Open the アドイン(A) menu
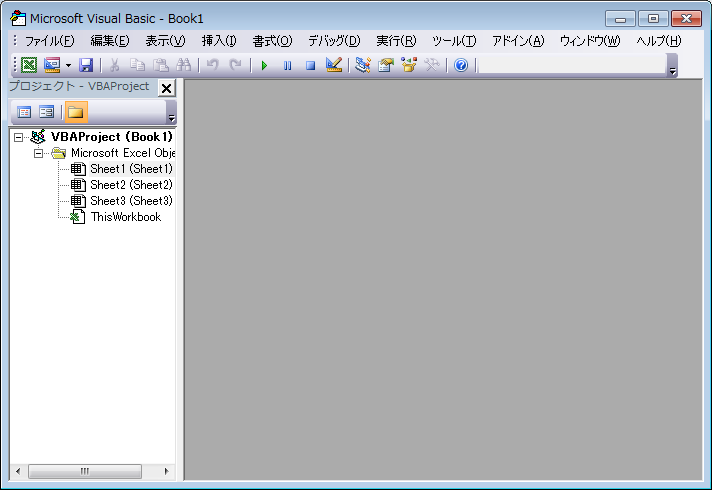712x490 pixels. pyautogui.click(x=518, y=41)
